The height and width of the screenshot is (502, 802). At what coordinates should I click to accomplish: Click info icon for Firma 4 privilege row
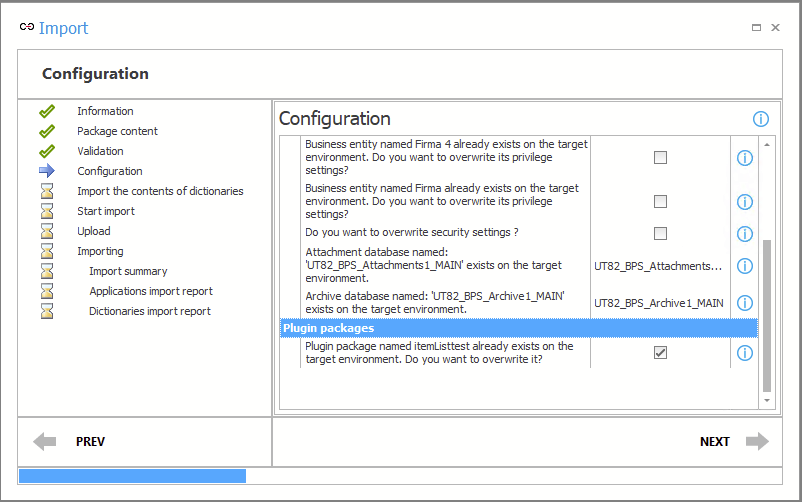744,158
